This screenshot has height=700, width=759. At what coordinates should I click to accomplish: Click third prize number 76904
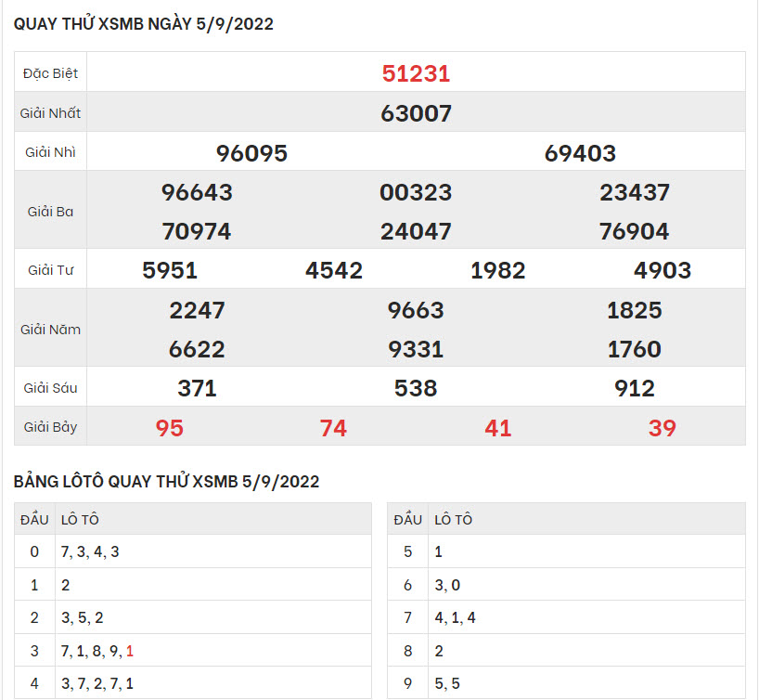[635, 231]
